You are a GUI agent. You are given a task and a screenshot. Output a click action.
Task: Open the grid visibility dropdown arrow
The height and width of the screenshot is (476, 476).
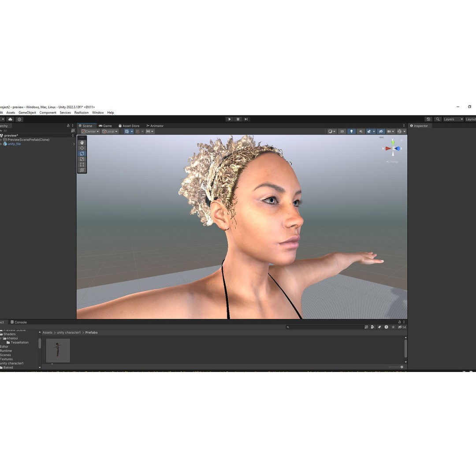[132, 131]
